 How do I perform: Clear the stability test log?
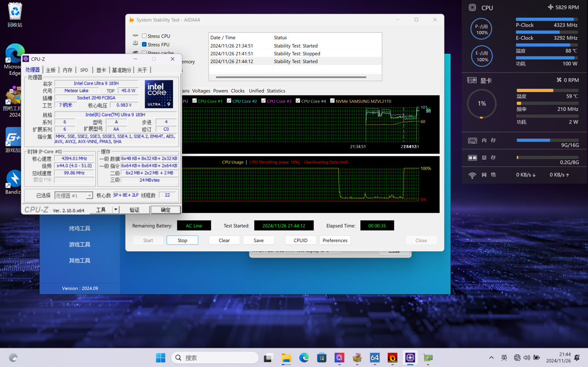pos(224,241)
